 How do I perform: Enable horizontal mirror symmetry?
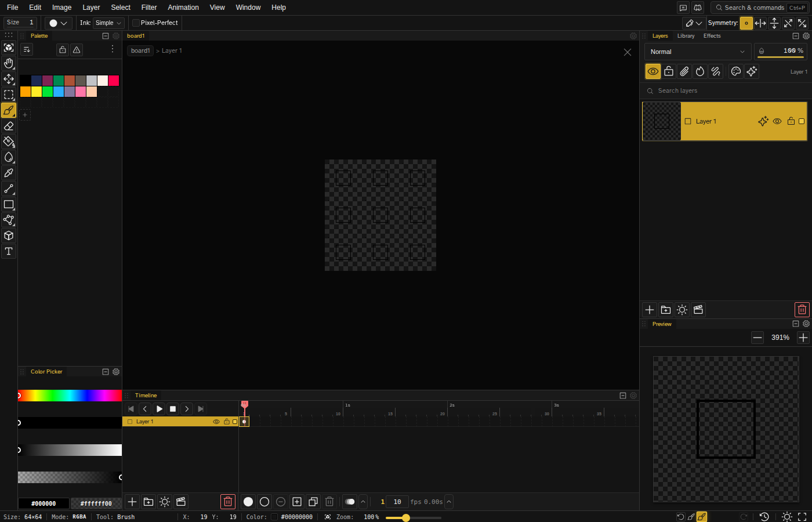tap(760, 23)
